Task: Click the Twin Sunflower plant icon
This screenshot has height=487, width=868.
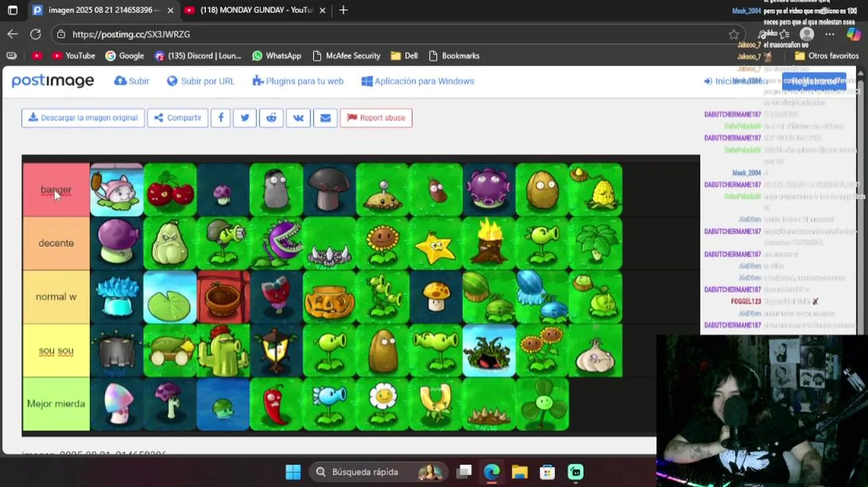Action: (x=542, y=350)
